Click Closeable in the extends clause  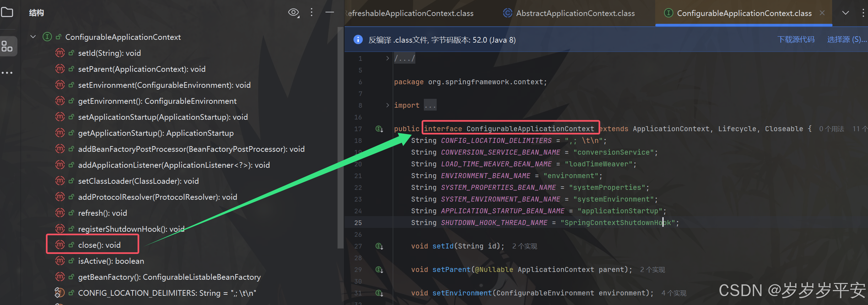784,129
